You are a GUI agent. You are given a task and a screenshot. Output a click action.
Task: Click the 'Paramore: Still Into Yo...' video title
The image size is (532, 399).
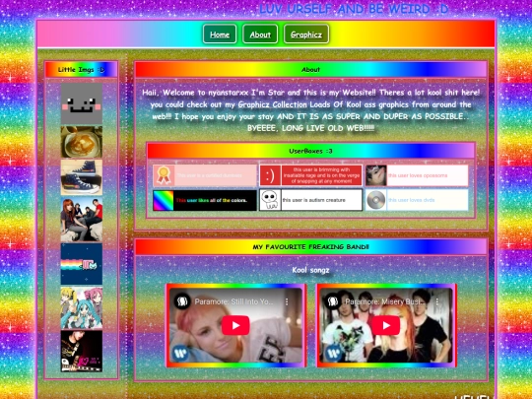tap(234, 301)
